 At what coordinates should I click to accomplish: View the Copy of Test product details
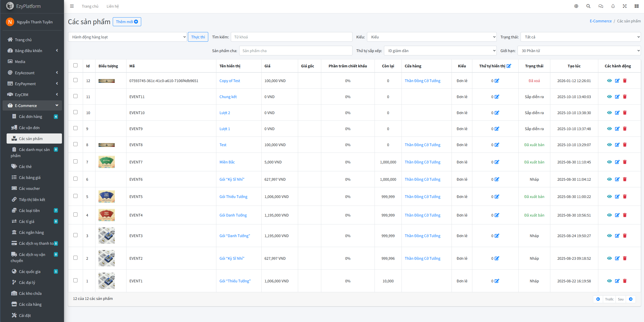(x=609, y=81)
